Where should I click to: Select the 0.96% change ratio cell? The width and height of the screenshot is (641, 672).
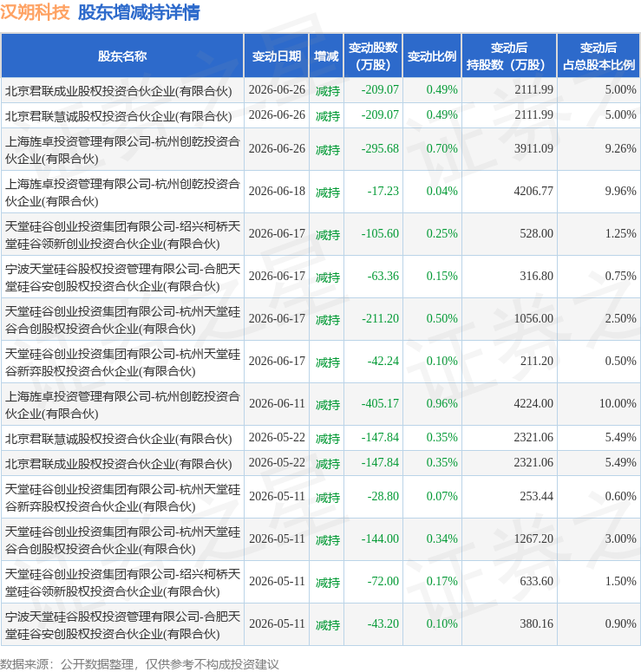point(442,404)
